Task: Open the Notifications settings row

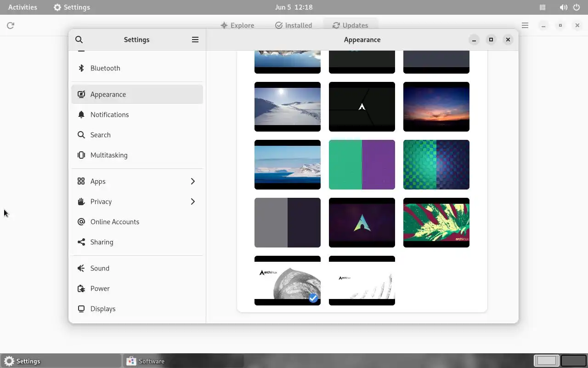Action: (x=137, y=115)
